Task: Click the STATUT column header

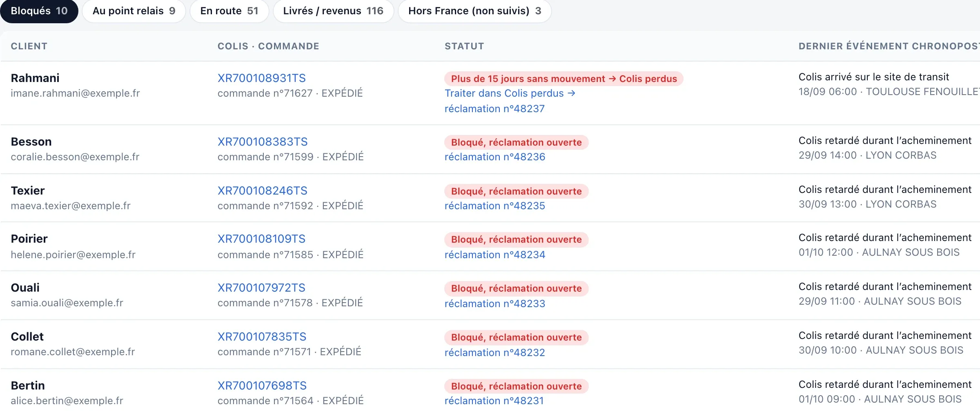Action: [x=464, y=46]
